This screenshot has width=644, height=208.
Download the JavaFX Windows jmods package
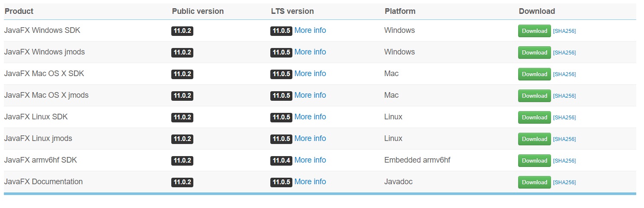click(534, 53)
